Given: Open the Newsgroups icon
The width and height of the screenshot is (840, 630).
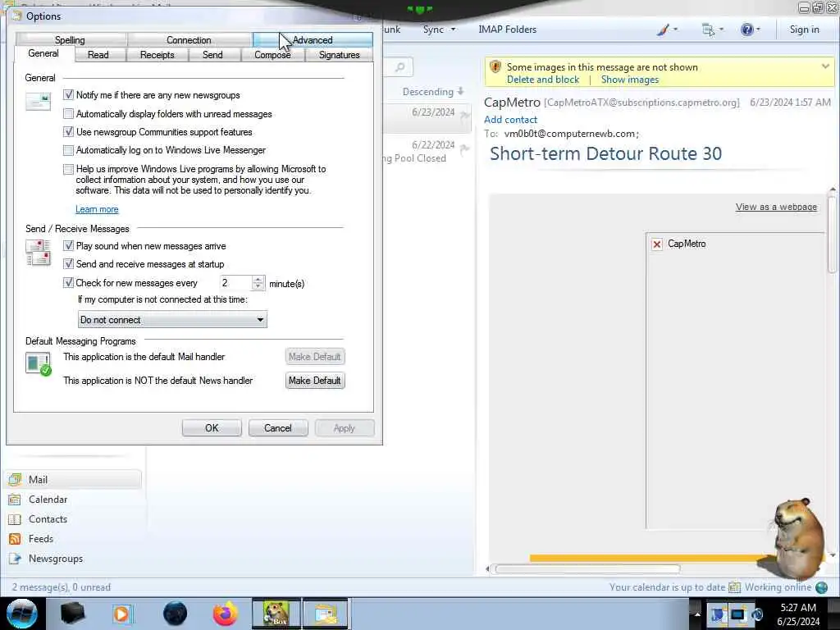Looking at the screenshot, I should pos(15,558).
